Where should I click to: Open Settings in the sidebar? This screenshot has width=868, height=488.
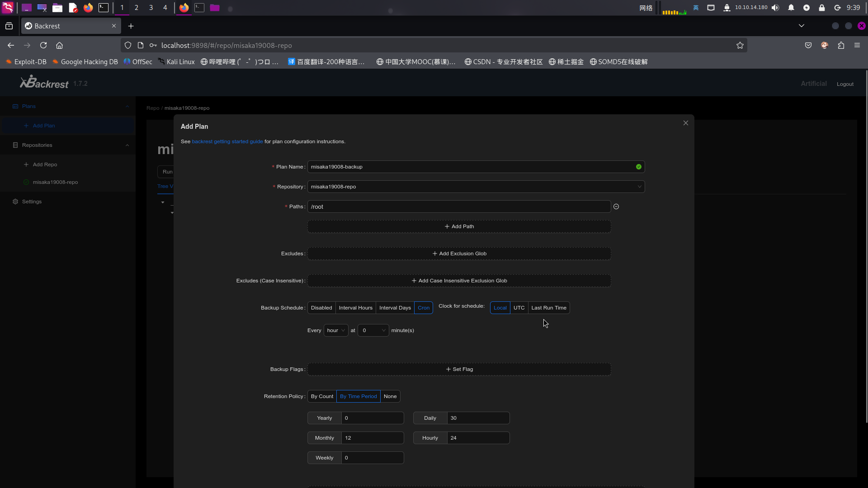tap(32, 202)
